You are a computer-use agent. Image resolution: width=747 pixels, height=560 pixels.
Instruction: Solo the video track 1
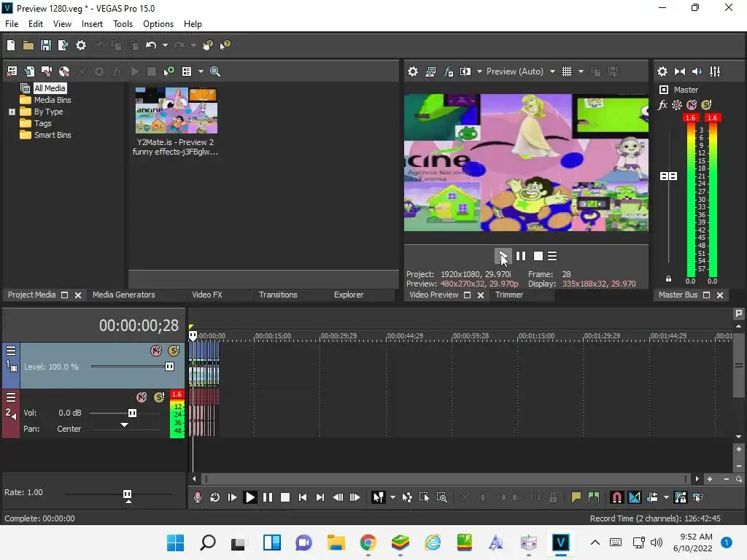pyautogui.click(x=174, y=351)
